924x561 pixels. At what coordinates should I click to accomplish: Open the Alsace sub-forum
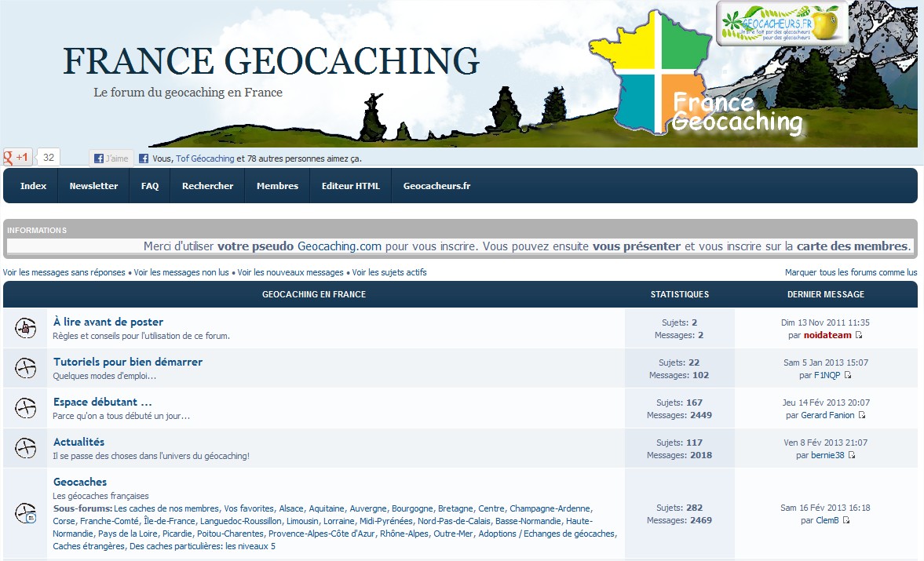tap(291, 508)
